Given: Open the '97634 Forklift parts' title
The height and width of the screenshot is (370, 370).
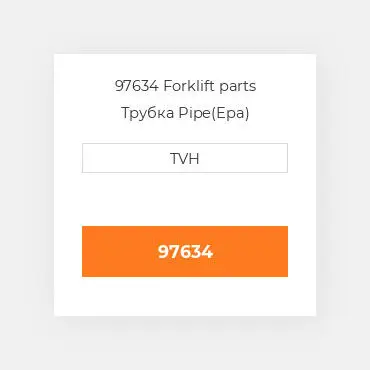Looking at the screenshot, I should (185, 86).
